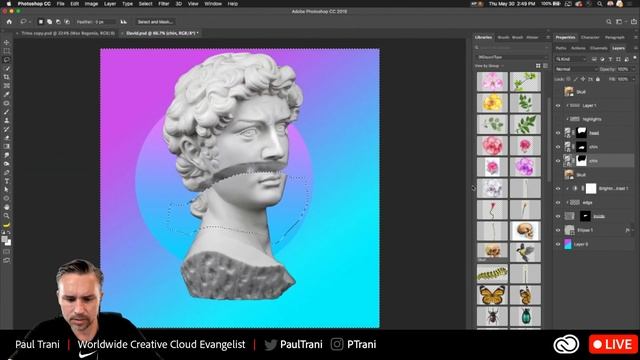
Task: Hide the Layer 1 group
Action: pyautogui.click(x=558, y=106)
